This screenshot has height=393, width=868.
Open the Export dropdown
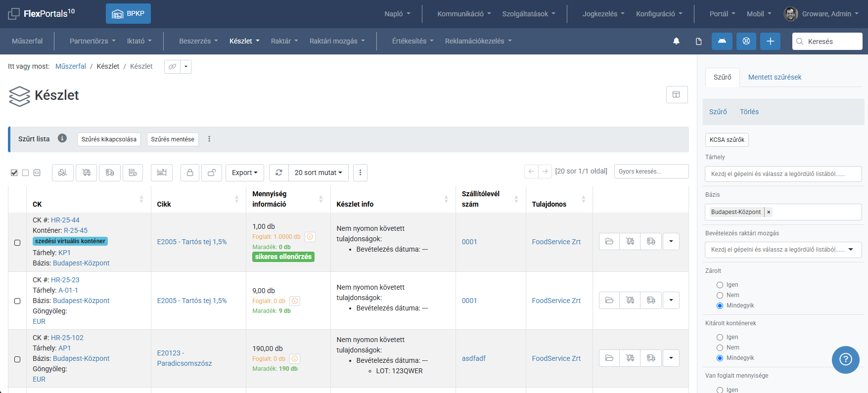[x=245, y=173]
